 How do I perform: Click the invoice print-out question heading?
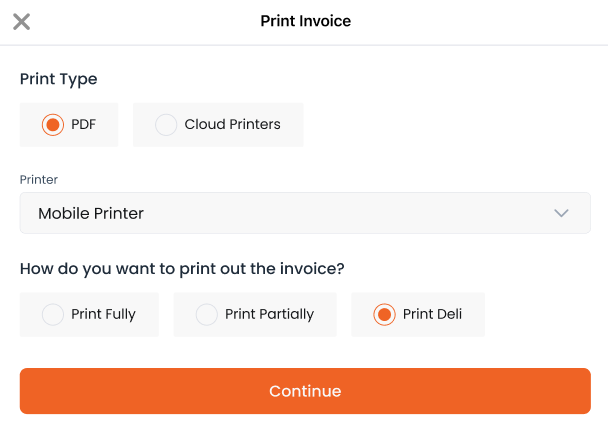(x=182, y=269)
